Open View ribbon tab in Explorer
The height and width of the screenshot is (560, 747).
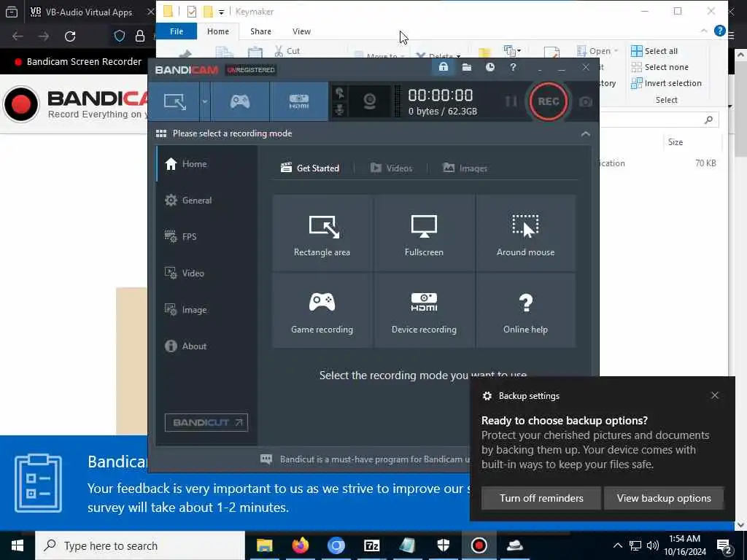click(x=301, y=31)
